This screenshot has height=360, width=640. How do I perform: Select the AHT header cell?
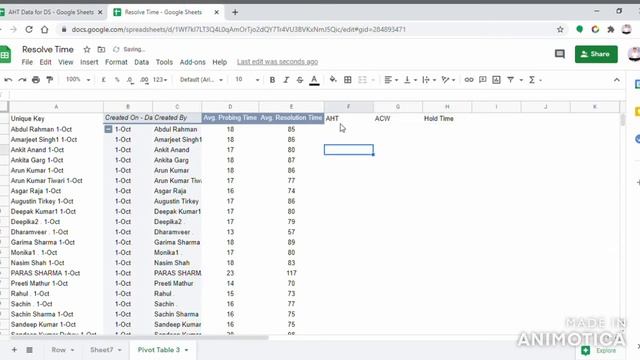pyautogui.click(x=349, y=118)
